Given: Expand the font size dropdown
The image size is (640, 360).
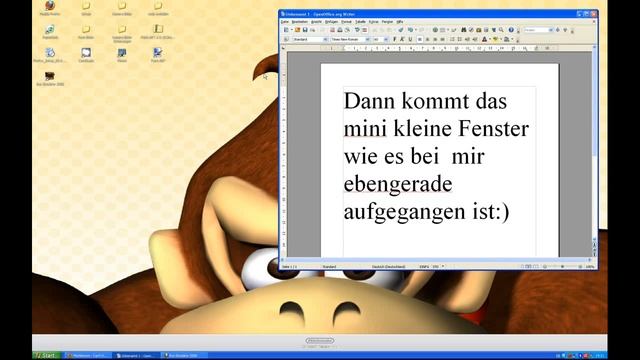Looking at the screenshot, I should pyautogui.click(x=386, y=39).
